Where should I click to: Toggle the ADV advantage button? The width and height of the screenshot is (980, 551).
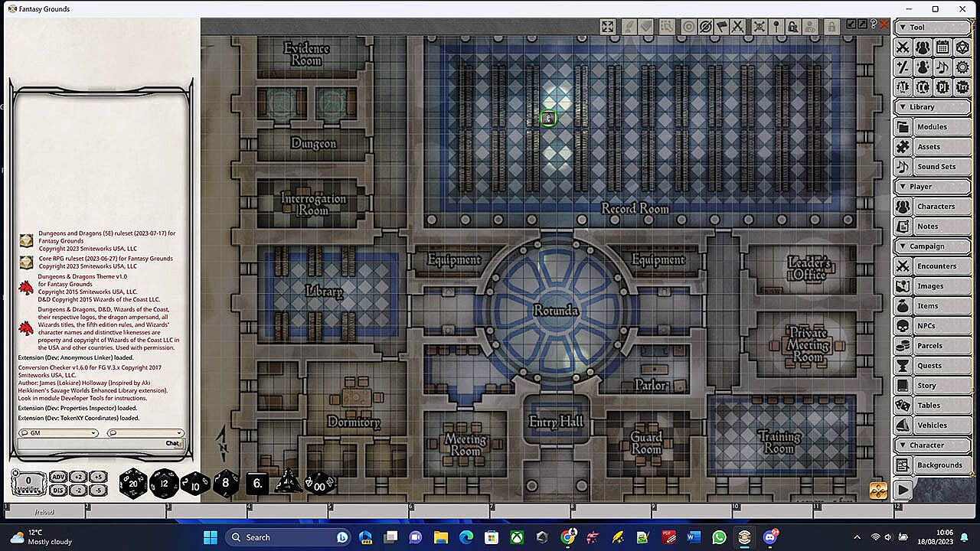[x=59, y=477]
